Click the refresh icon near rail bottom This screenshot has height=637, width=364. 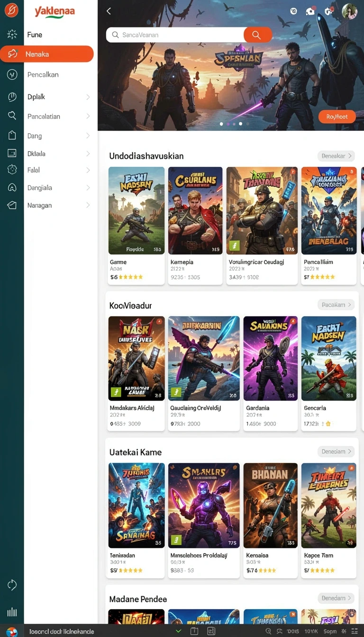point(12,585)
